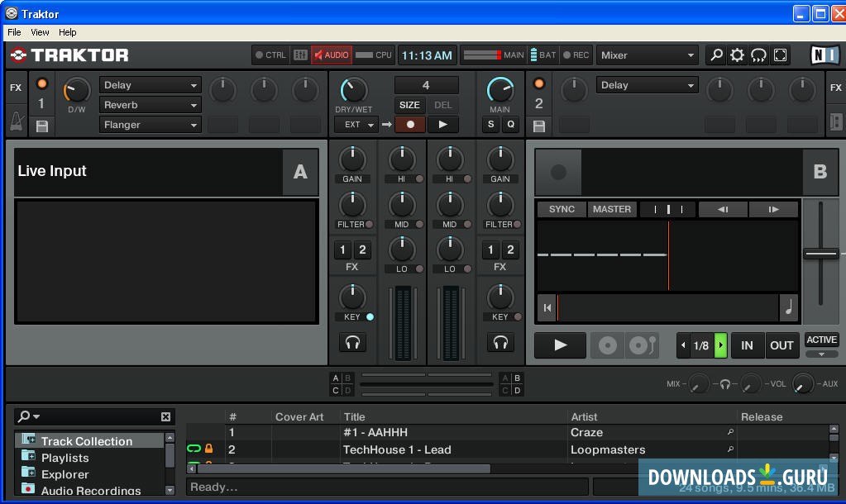Viewport: 846px width, 504px height.
Task: Set a loop IN point on deck B
Action: tap(747, 345)
